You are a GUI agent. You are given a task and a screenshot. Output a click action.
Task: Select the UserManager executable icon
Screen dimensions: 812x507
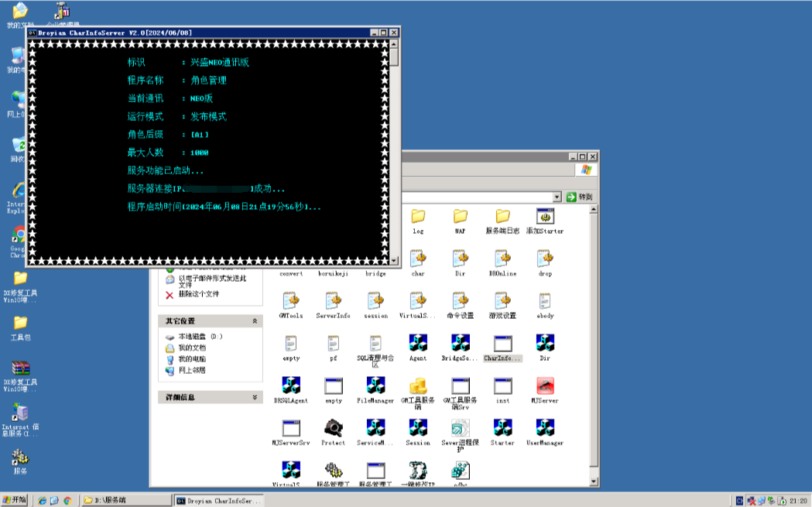click(x=545, y=428)
